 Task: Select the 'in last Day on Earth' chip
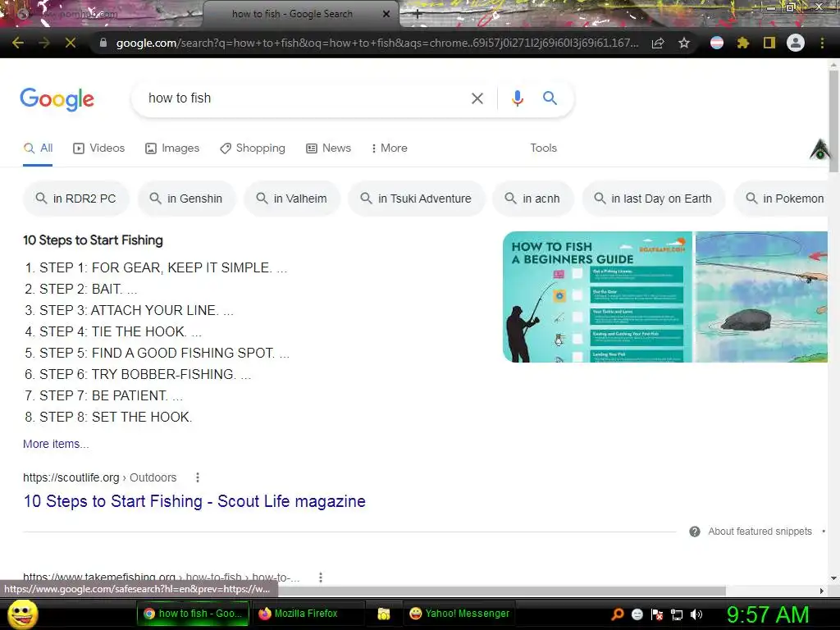click(x=654, y=199)
